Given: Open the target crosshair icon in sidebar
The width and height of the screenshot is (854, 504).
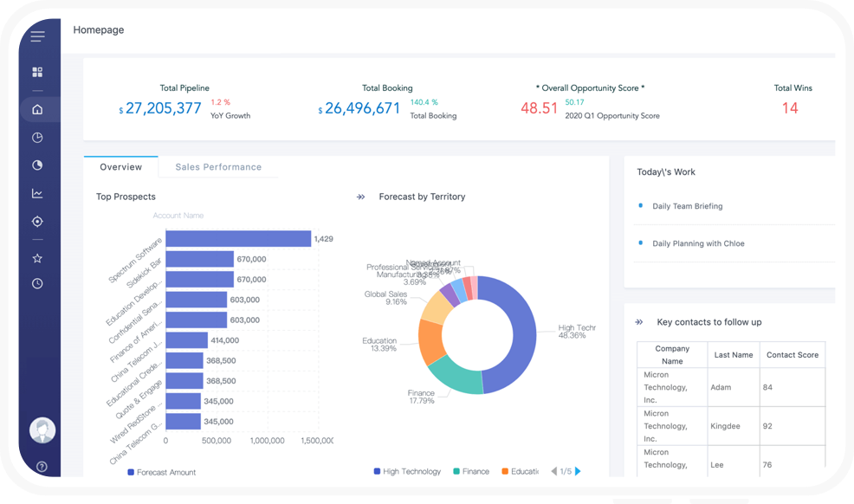Looking at the screenshot, I should pos(37,222).
